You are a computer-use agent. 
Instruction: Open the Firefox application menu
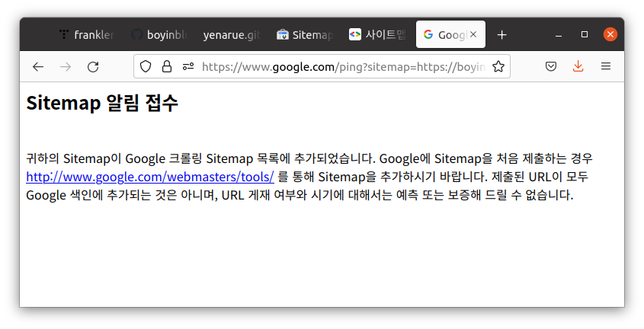[x=606, y=66]
